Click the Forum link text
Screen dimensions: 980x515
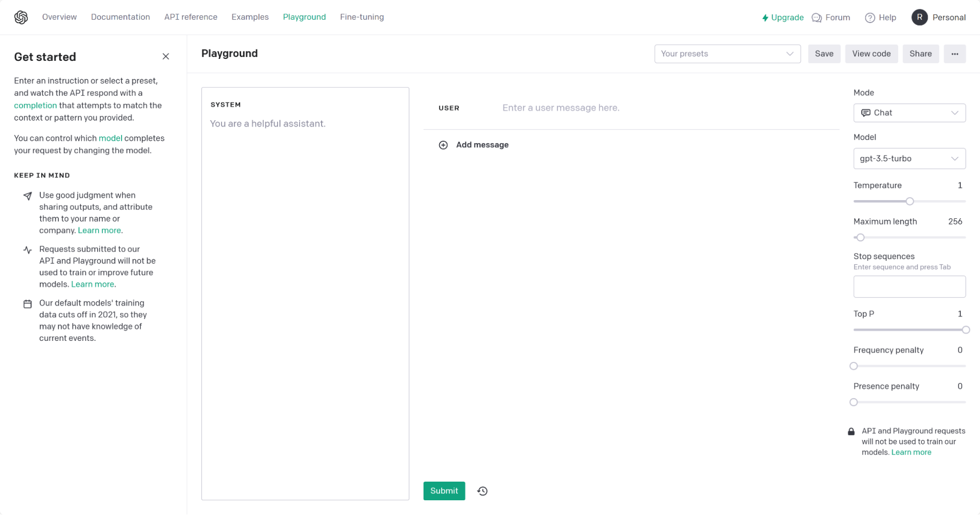(837, 18)
